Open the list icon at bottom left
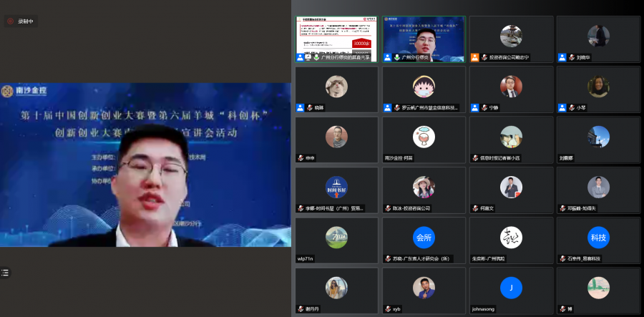This screenshot has height=317, width=644. coord(6,273)
